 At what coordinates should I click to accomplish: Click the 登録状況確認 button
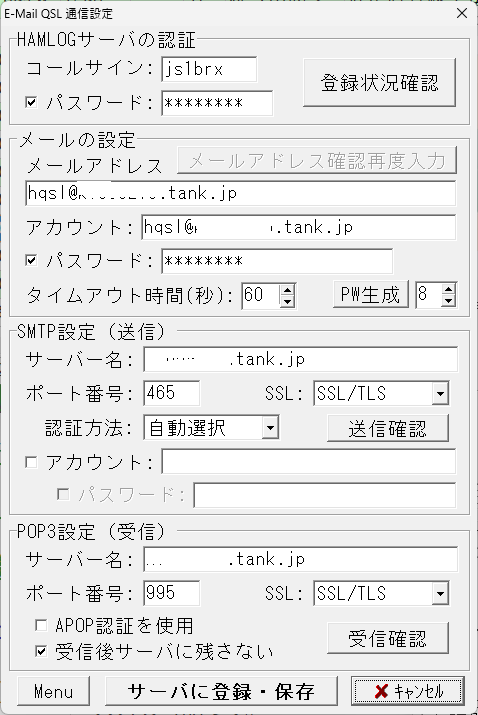click(379, 83)
